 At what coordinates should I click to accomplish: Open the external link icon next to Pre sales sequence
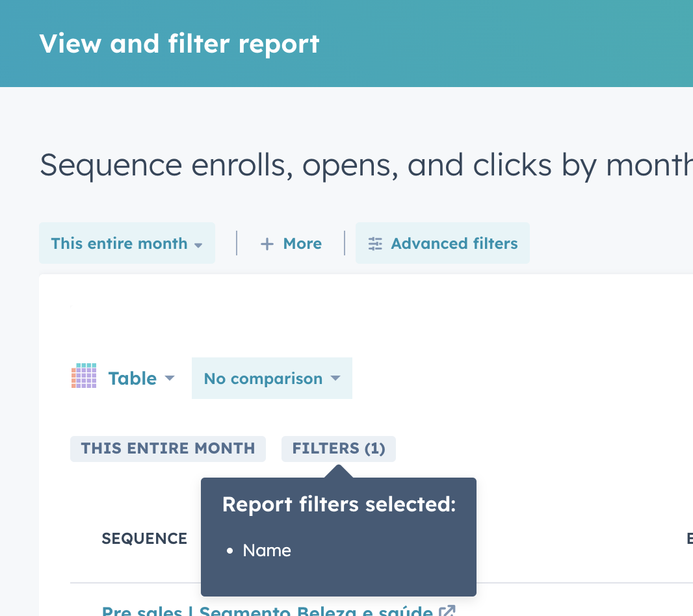(x=447, y=610)
